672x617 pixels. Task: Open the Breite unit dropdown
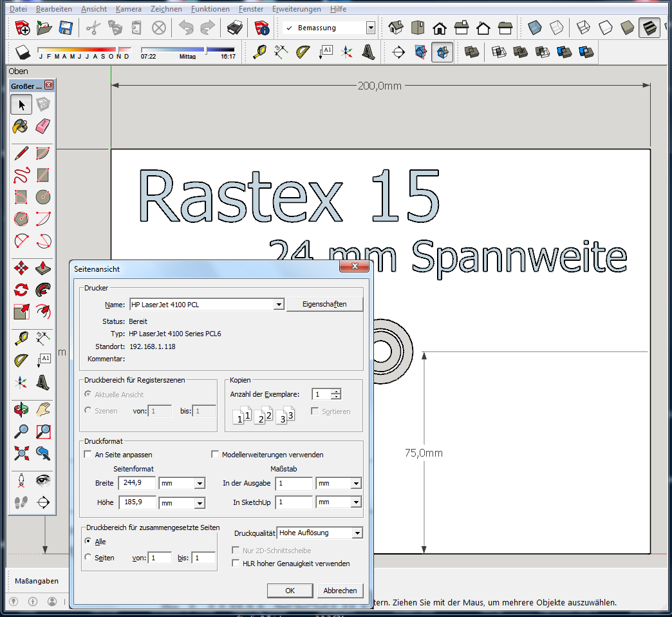click(199, 484)
